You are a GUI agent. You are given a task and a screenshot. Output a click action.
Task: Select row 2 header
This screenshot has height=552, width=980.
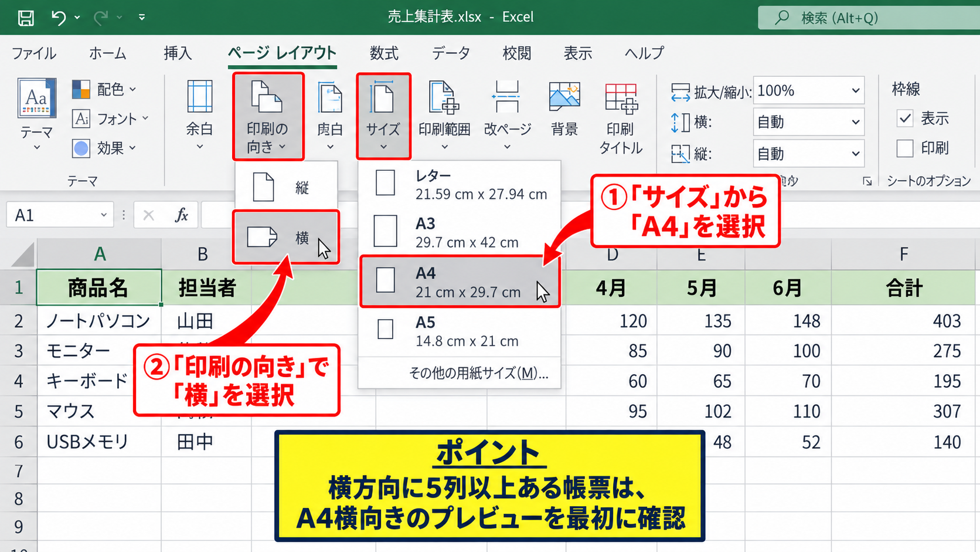19,321
